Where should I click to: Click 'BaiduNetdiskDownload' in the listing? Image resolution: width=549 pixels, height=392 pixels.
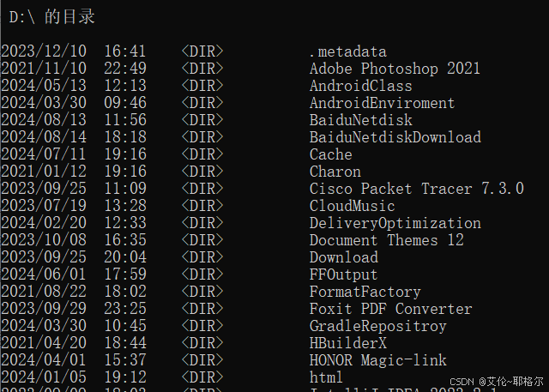395,137
